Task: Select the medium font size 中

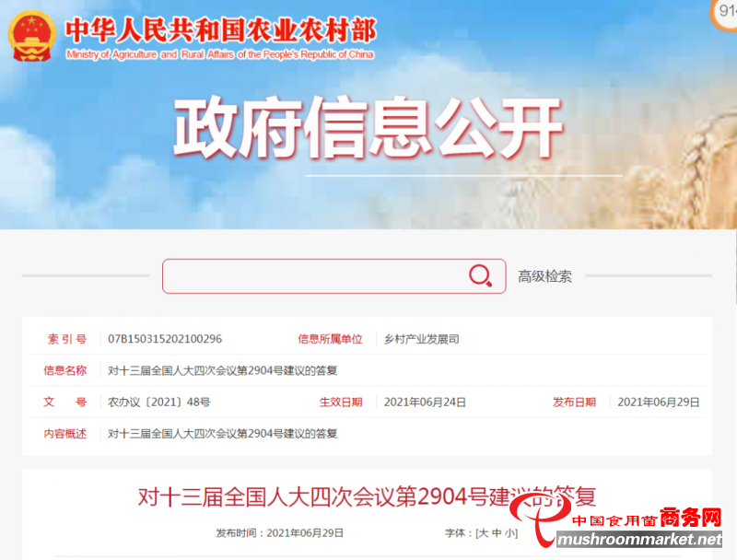Action: 497,533
